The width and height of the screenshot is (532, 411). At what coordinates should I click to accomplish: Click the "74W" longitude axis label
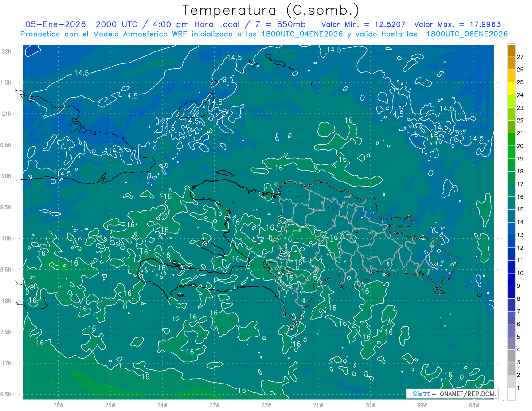[x=162, y=405]
